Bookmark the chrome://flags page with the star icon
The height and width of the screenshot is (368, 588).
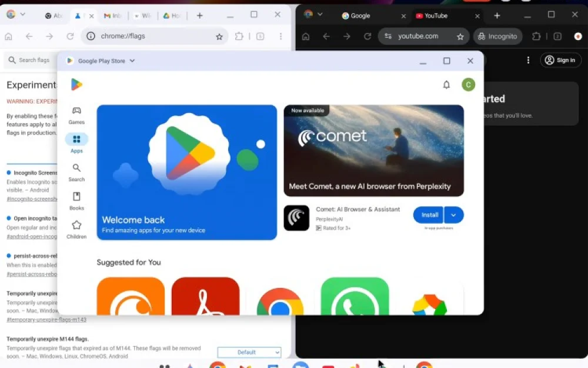[219, 36]
